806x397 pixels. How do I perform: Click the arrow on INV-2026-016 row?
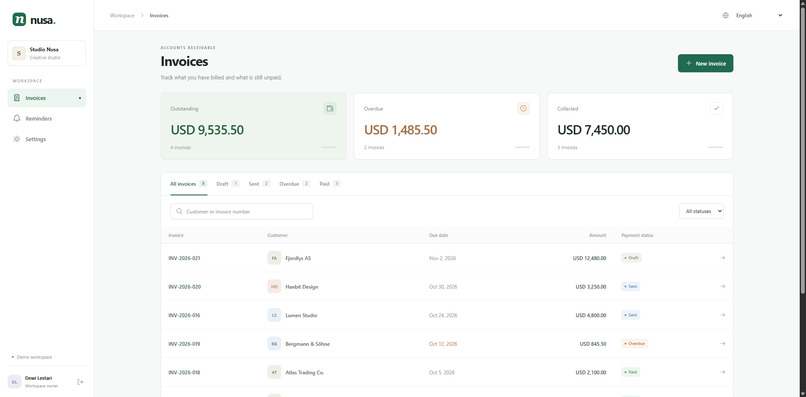pyautogui.click(x=722, y=315)
